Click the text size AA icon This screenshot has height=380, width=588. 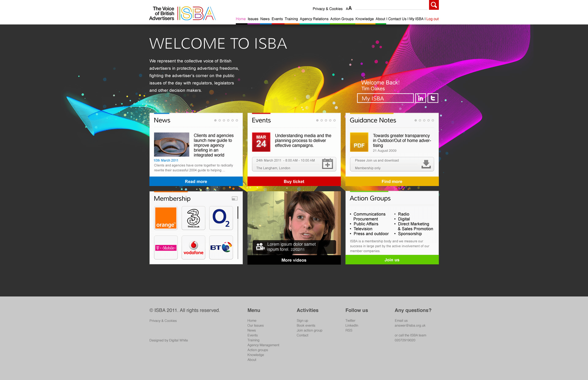point(349,8)
